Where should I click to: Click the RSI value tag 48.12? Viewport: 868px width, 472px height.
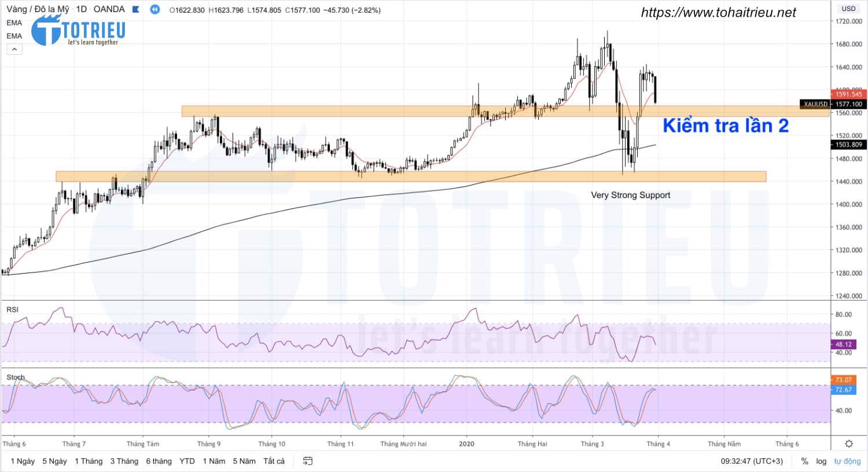pos(844,344)
